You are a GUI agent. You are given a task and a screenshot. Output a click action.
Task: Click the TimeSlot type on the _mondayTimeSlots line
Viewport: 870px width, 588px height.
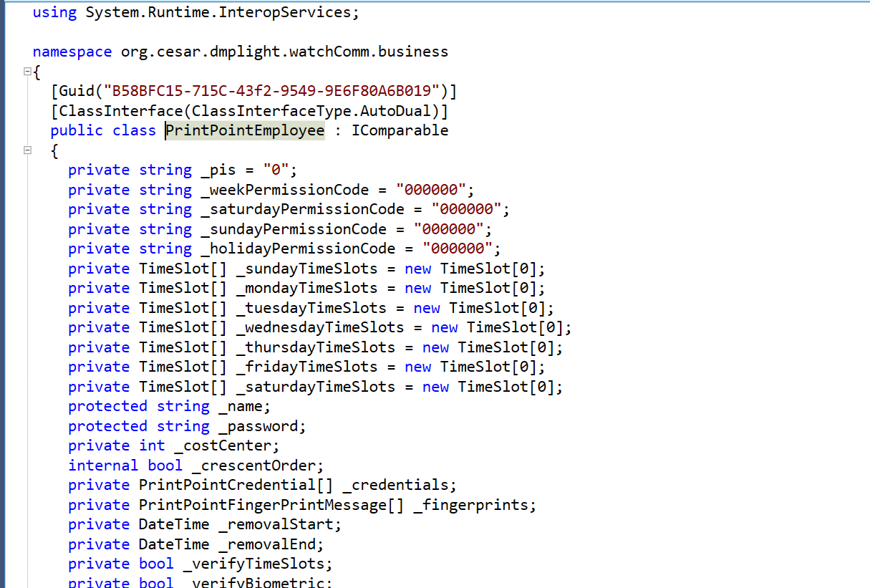click(172, 287)
